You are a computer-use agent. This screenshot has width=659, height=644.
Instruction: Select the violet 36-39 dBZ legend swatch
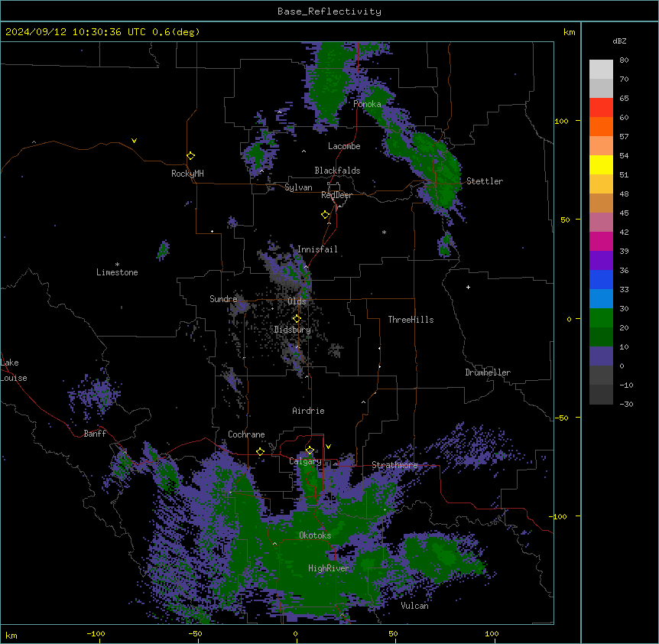point(601,261)
